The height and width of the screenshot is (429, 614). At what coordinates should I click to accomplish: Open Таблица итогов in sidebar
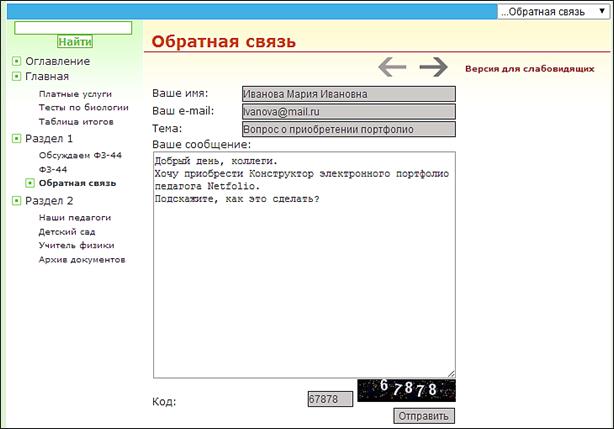76,121
